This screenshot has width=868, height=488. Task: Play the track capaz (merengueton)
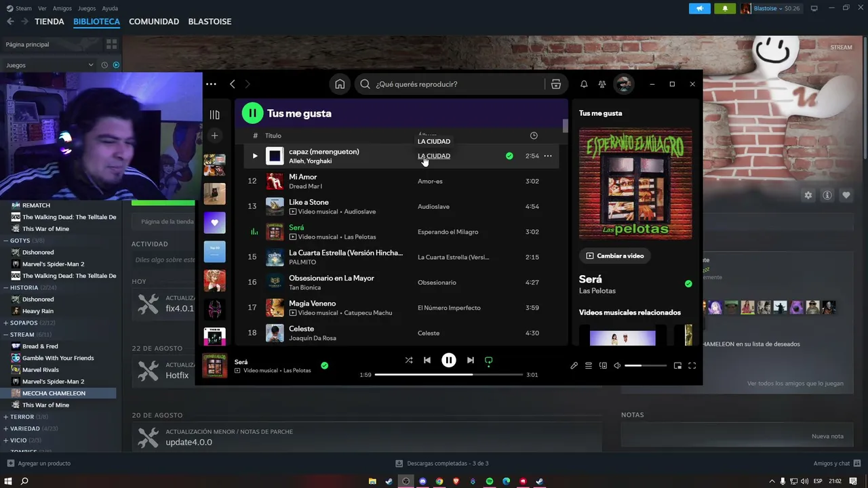tap(255, 156)
